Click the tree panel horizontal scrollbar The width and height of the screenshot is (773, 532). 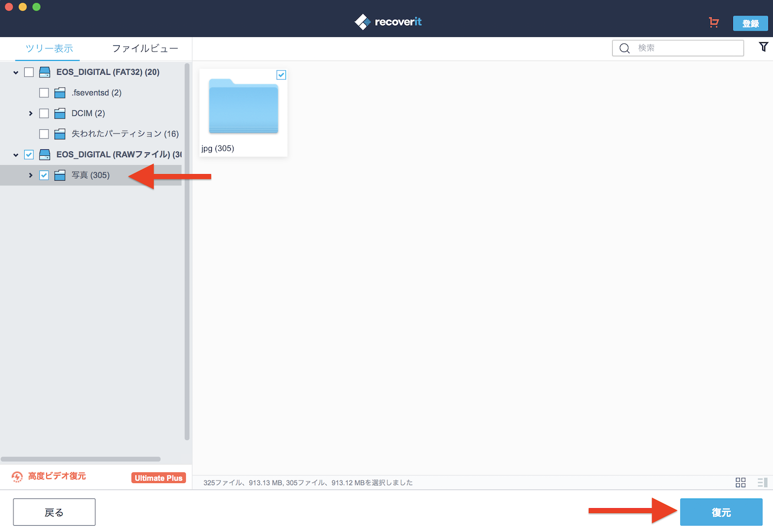81,459
